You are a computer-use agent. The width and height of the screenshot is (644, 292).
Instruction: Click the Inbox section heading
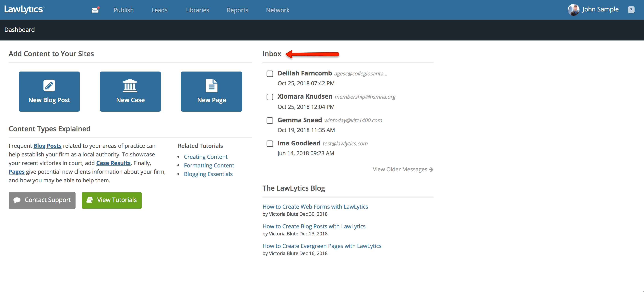pyautogui.click(x=272, y=54)
